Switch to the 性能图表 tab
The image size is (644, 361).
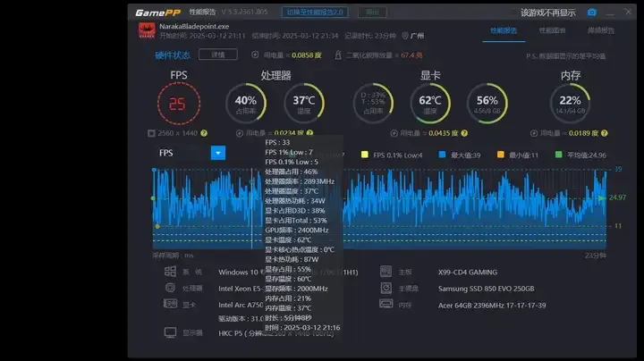click(552, 30)
